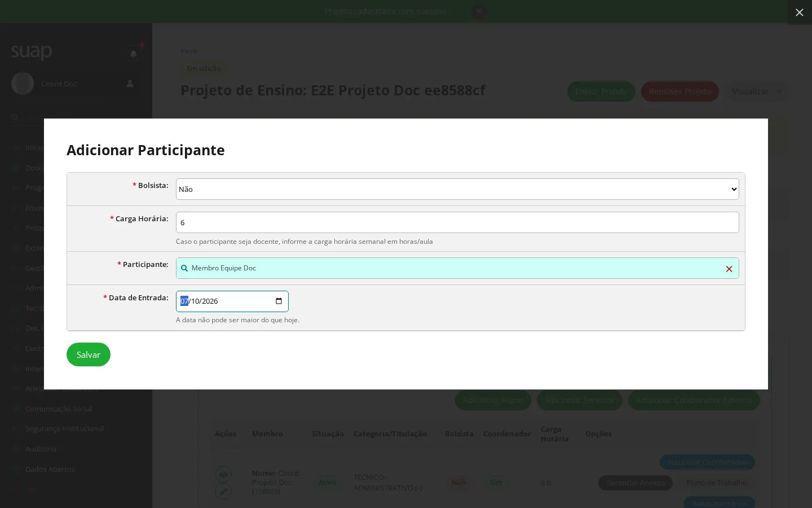Click the user profile icon beside Coord Doc

coord(130,84)
